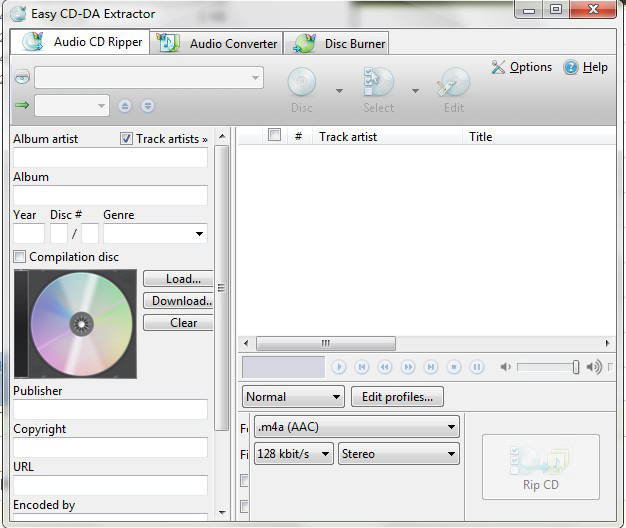Expand the Disc button dropdown arrow

point(339,91)
